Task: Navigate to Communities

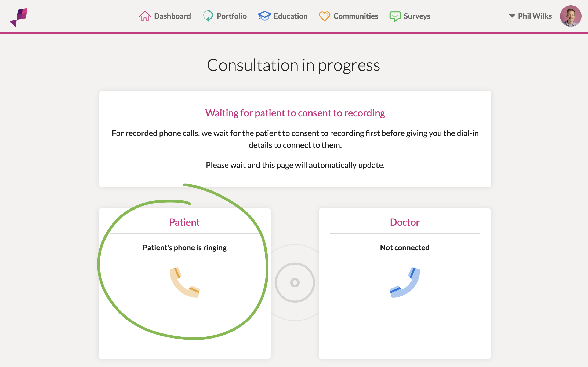Action: pos(349,16)
